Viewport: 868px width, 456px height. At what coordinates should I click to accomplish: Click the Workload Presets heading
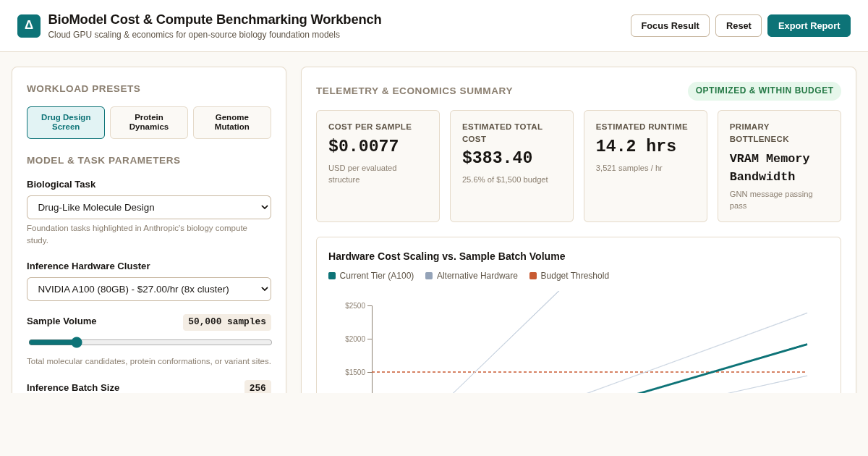(x=84, y=88)
